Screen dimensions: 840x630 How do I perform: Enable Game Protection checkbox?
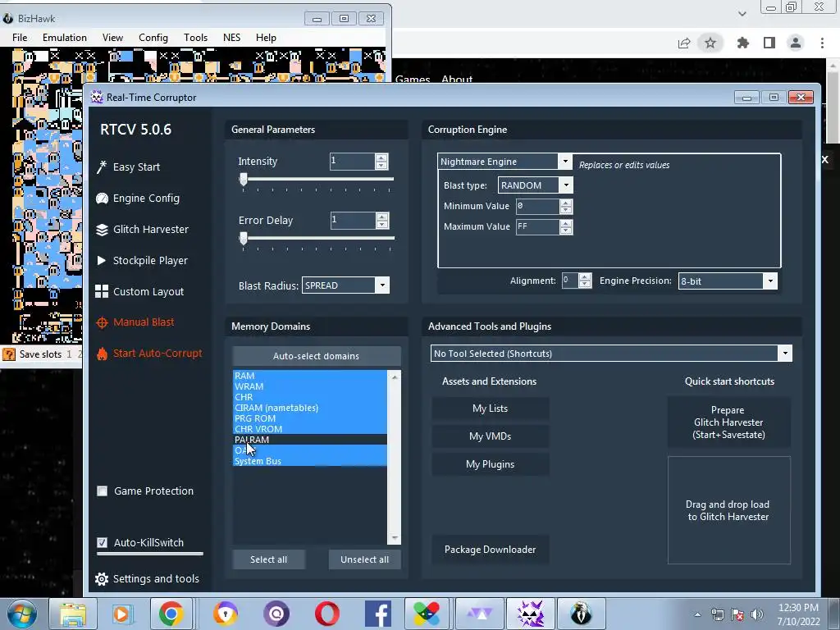pyautogui.click(x=103, y=491)
